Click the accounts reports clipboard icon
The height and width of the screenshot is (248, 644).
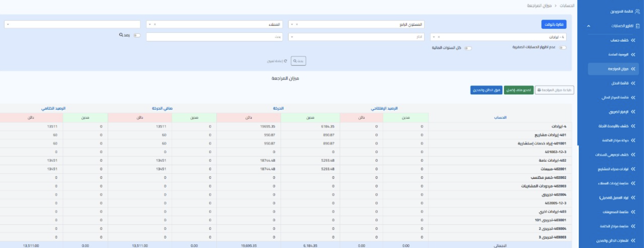637,26
